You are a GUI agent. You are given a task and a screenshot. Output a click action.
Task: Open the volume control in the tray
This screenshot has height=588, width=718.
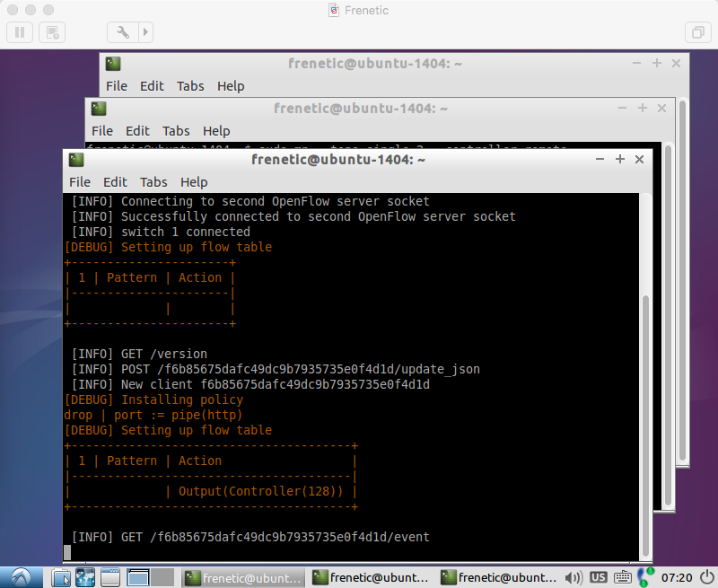(574, 578)
